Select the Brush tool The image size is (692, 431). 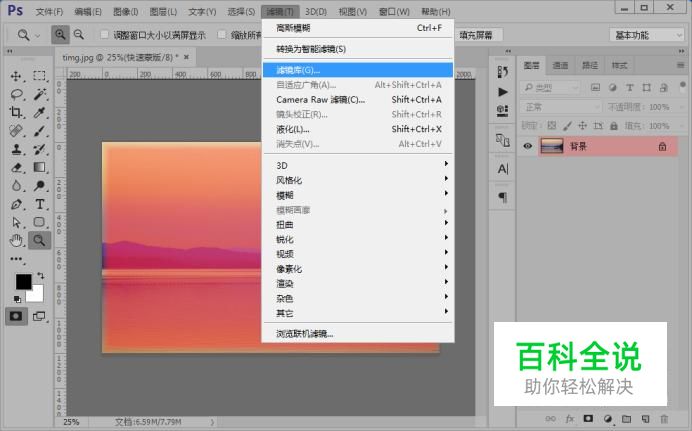39,131
